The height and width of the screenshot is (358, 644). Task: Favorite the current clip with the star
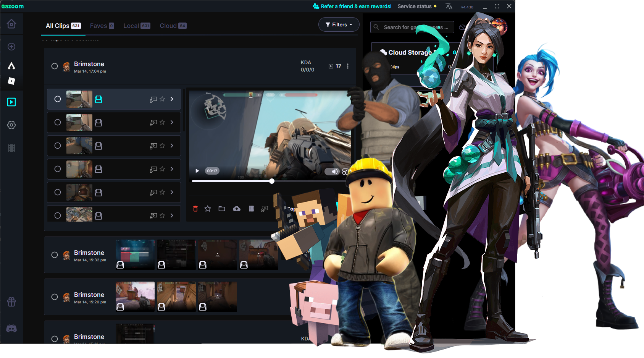point(207,209)
